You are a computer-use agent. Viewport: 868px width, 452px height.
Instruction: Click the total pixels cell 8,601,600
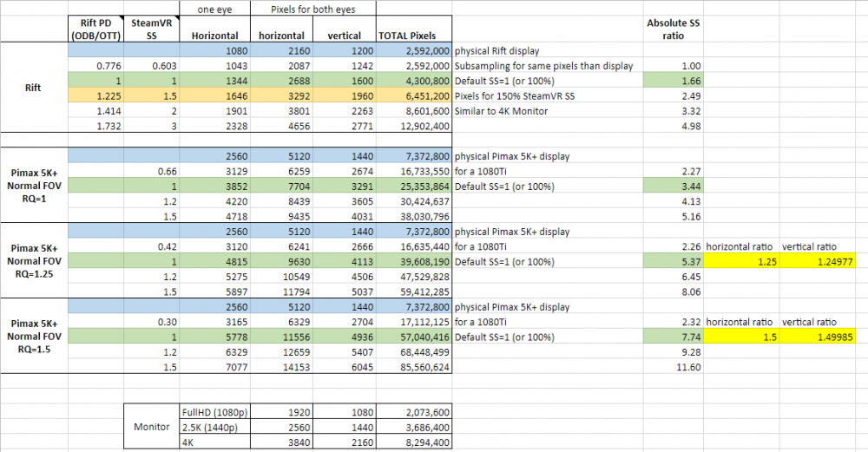click(x=414, y=111)
